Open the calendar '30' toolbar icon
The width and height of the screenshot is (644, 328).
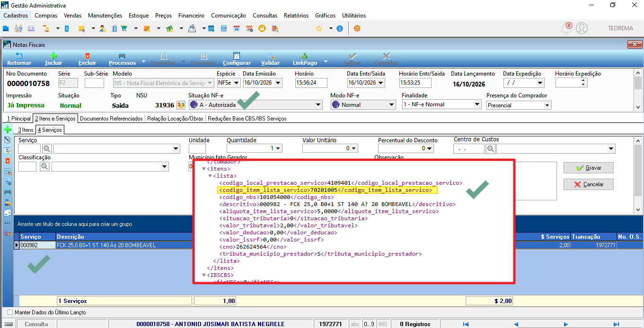click(236, 28)
